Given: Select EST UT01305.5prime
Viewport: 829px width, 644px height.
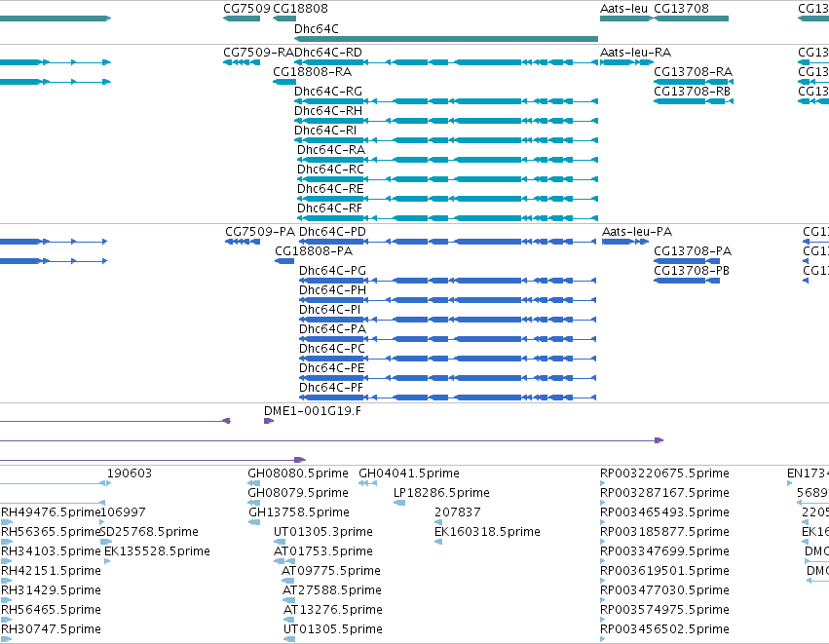Looking at the screenshot, I should pyautogui.click(x=333, y=629).
